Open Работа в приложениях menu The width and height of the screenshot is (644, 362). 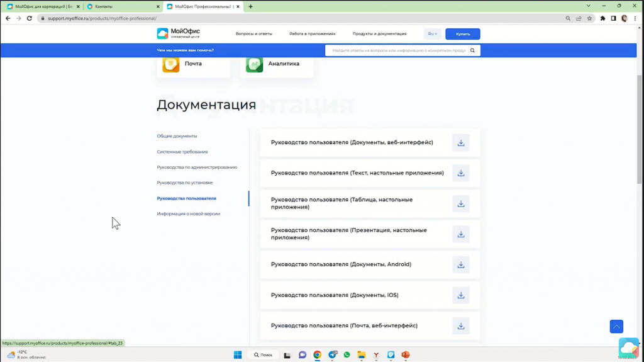click(312, 34)
